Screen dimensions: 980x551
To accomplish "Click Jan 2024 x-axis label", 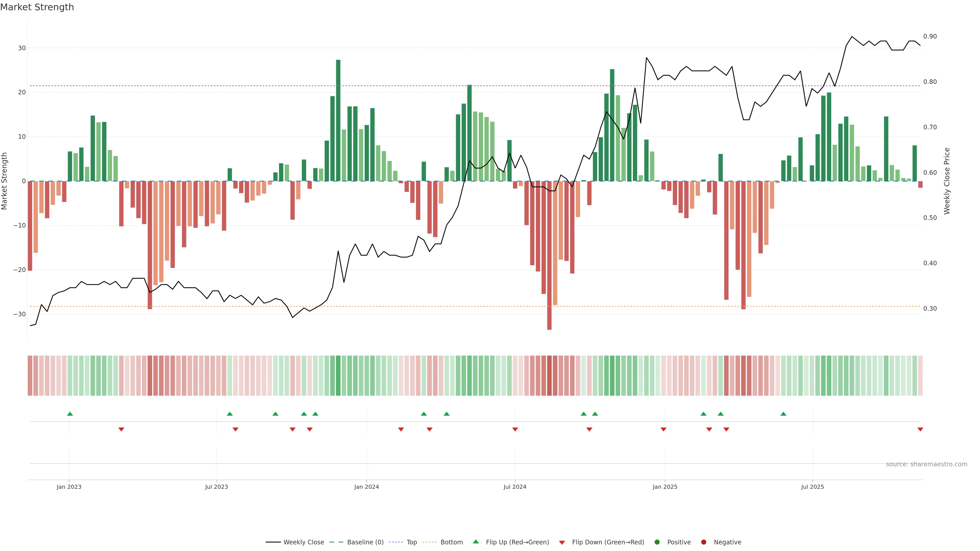I will click(366, 487).
